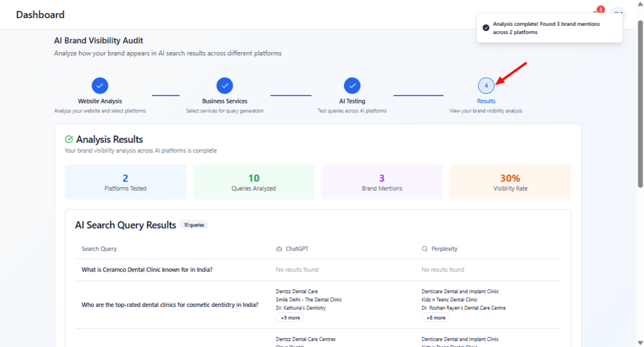
Task: Click the Visibility Rate 30% card
Action: point(510,182)
